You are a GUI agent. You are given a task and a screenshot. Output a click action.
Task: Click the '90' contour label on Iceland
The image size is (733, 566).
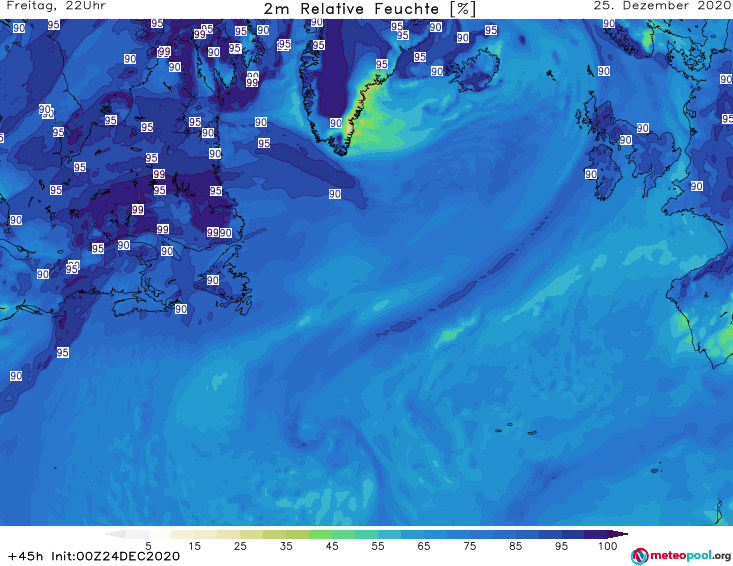(437, 71)
